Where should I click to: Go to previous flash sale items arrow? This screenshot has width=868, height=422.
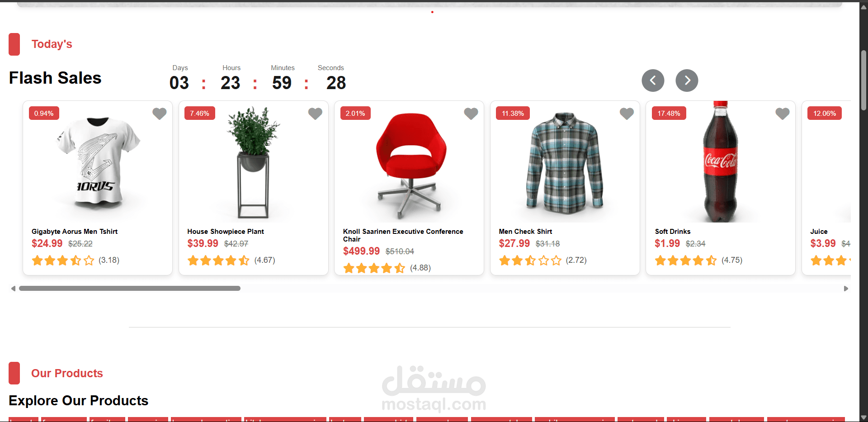click(653, 81)
